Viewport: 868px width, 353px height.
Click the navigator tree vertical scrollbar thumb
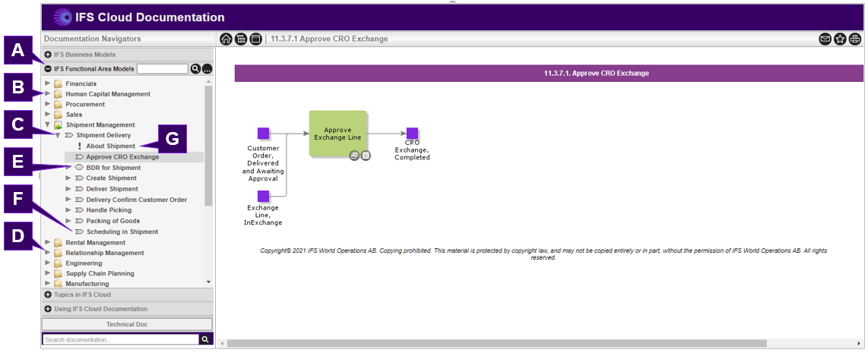click(209, 146)
